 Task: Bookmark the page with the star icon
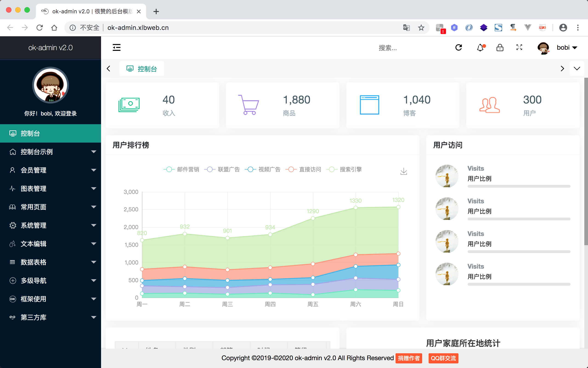[421, 28]
